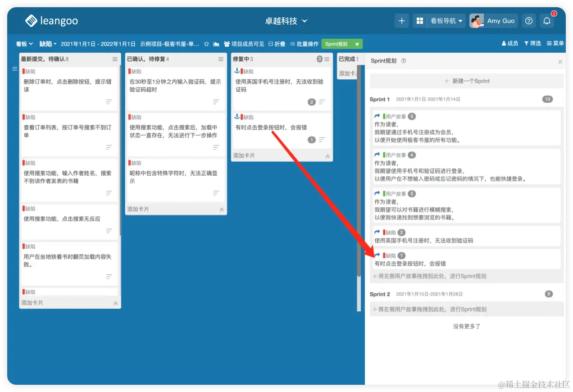Open card 用户在坐地铁看书时翻页加载内容失败
Screen dimensions: 573x392
point(68,264)
